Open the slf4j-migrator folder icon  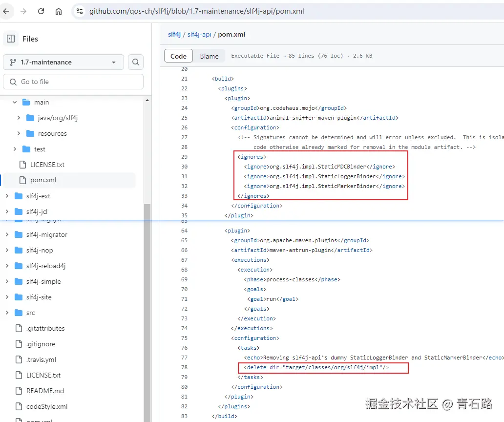[x=19, y=234]
